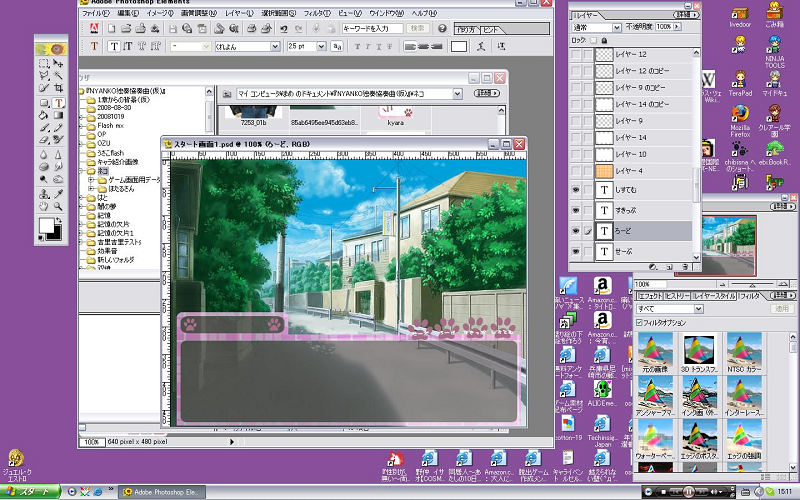Select the Pencil tool
800x500 pixels.
tap(58, 127)
